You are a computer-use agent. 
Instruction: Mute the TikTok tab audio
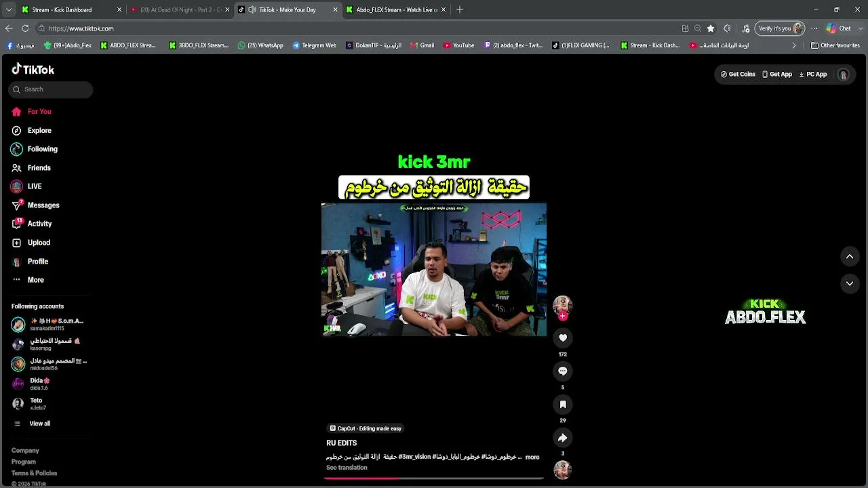point(252,9)
